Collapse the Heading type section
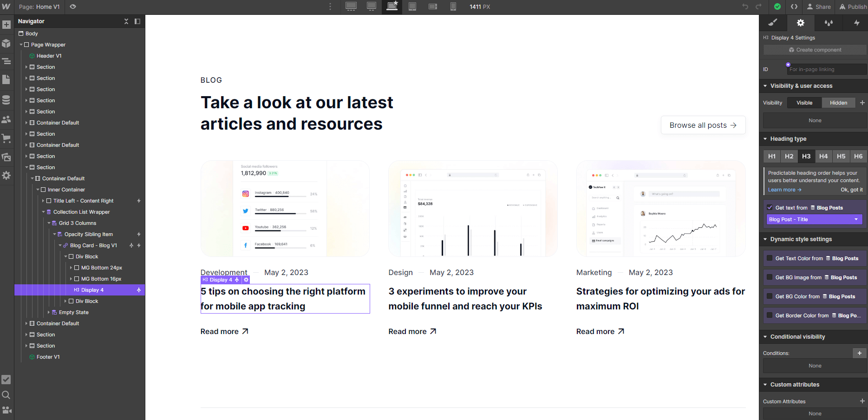This screenshot has width=868, height=420. tap(765, 138)
